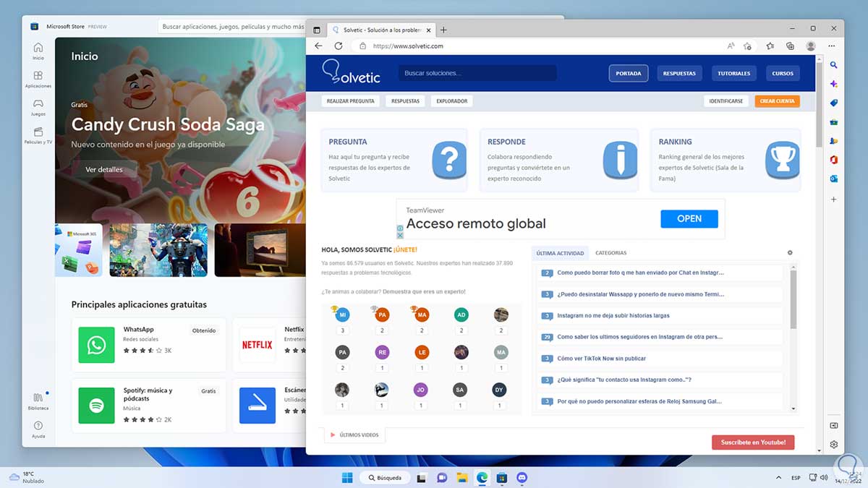Image resolution: width=868 pixels, height=488 pixels.
Task: Switch to the CATEGORIAS tab
Action: [x=611, y=253]
